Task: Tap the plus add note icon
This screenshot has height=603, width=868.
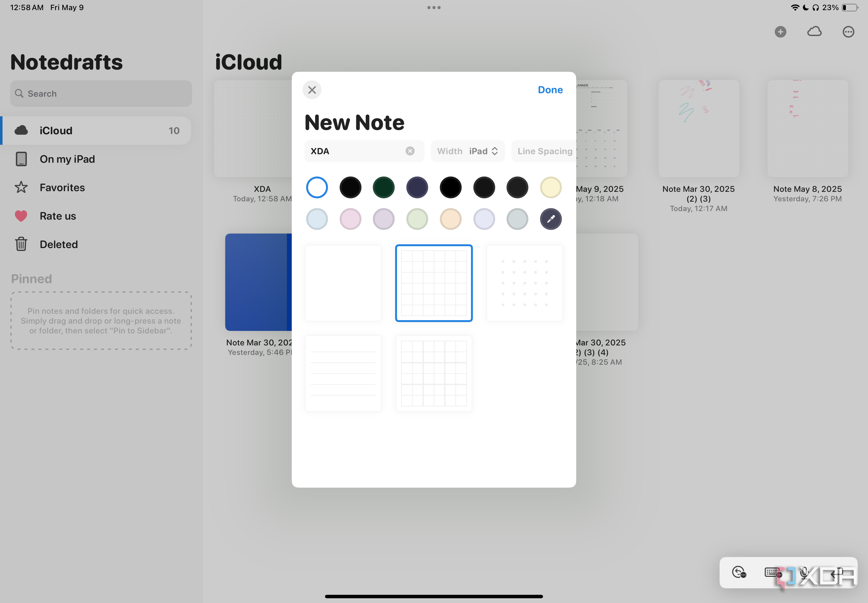Action: tap(780, 32)
